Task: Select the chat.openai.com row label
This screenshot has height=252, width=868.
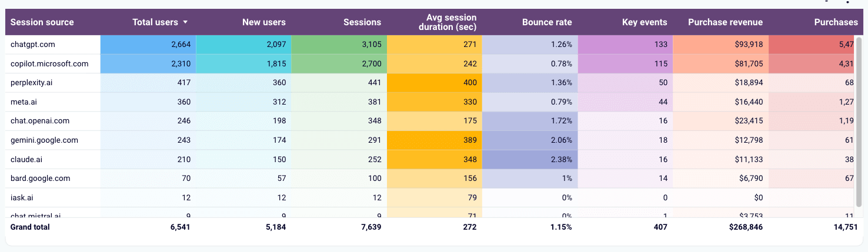Action: [x=40, y=121]
